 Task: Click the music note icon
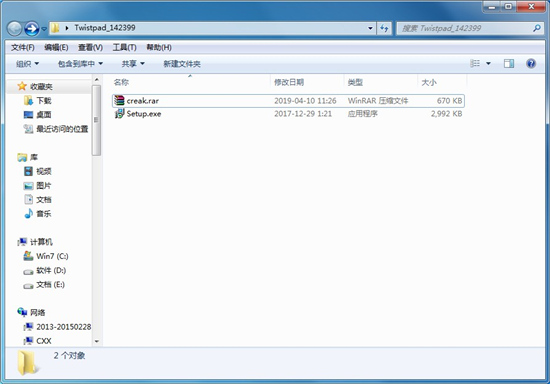coord(28,213)
